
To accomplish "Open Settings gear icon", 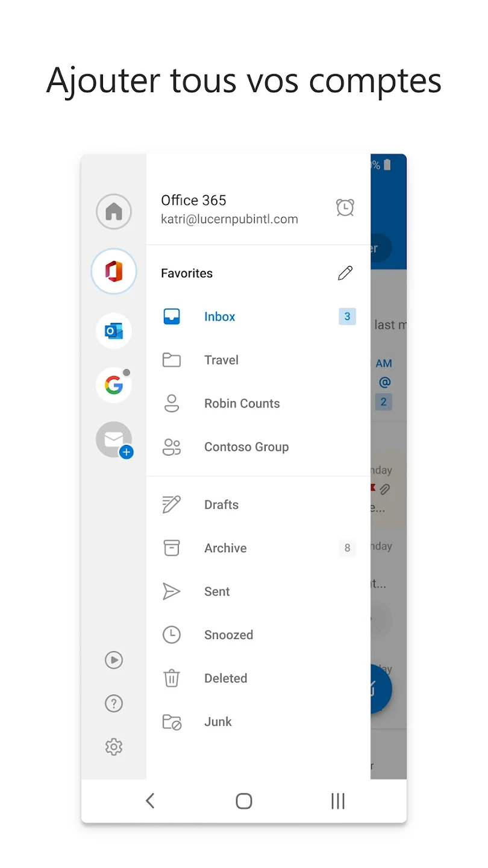I will pyautogui.click(x=114, y=747).
